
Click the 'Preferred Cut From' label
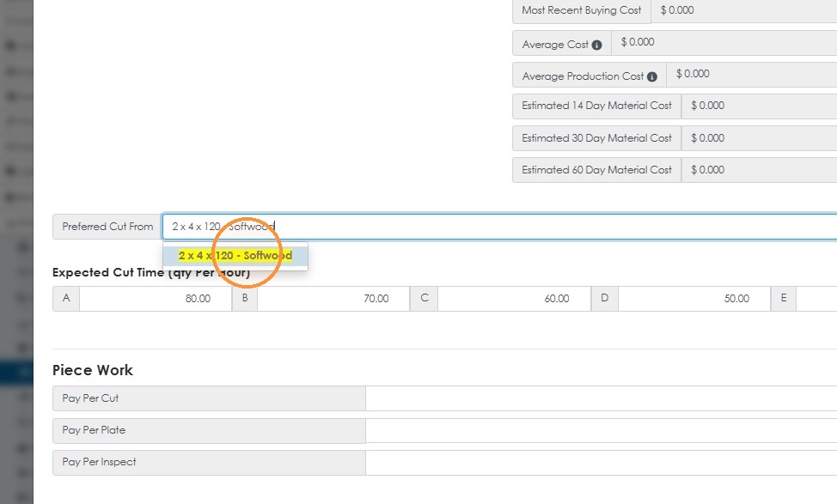(107, 227)
